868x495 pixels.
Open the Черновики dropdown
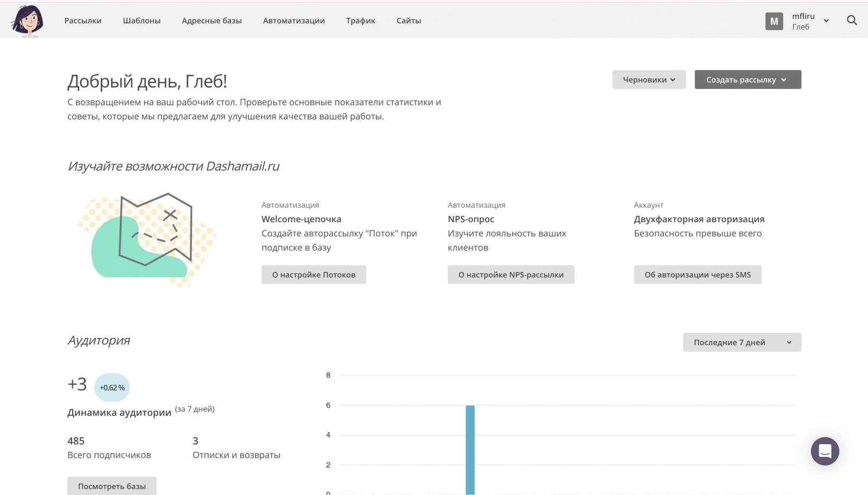649,80
